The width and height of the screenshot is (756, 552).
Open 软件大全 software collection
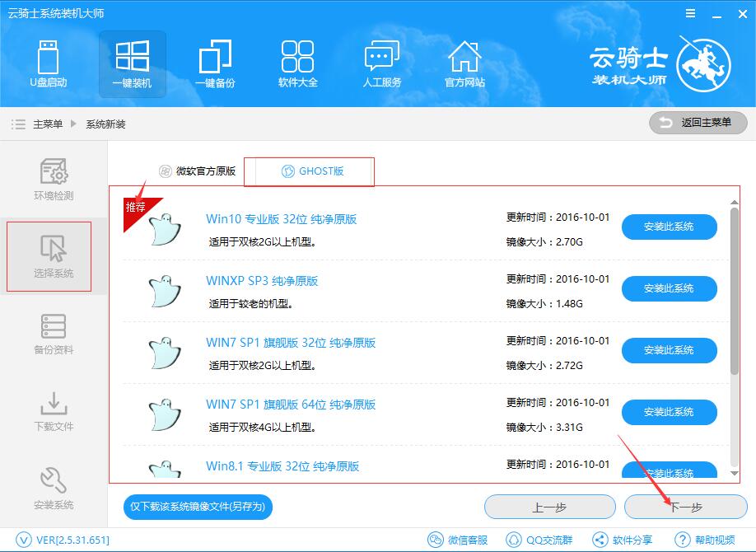click(297, 64)
